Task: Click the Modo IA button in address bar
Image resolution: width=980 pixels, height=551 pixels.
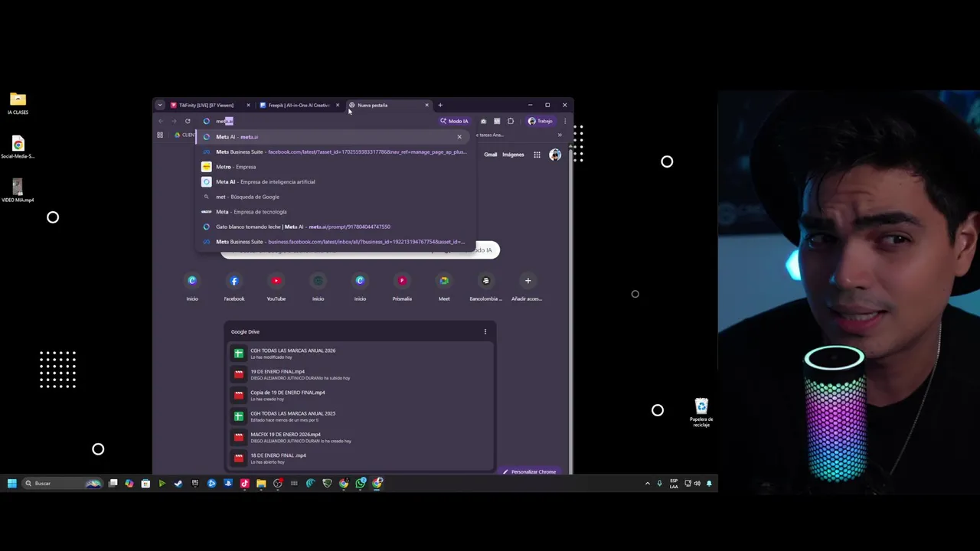Action: (454, 121)
